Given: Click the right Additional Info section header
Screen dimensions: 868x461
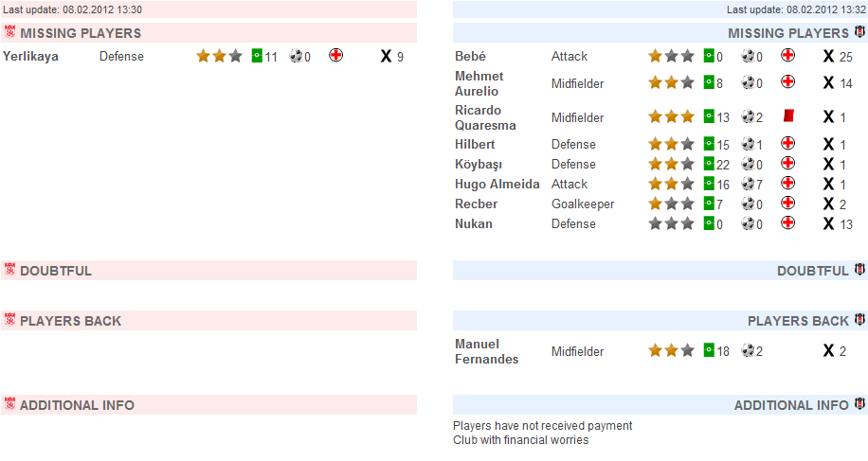Looking at the screenshot, I should coord(660,405).
